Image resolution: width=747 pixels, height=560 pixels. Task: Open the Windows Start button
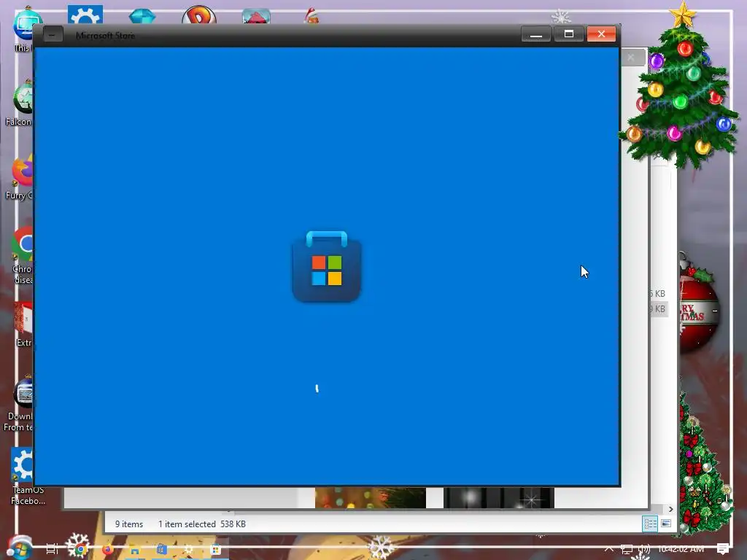pyautogui.click(x=19, y=548)
